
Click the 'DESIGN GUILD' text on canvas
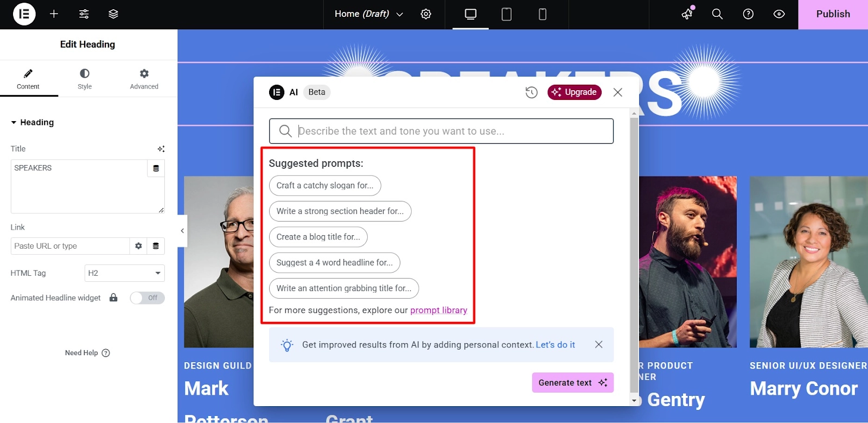218,366
